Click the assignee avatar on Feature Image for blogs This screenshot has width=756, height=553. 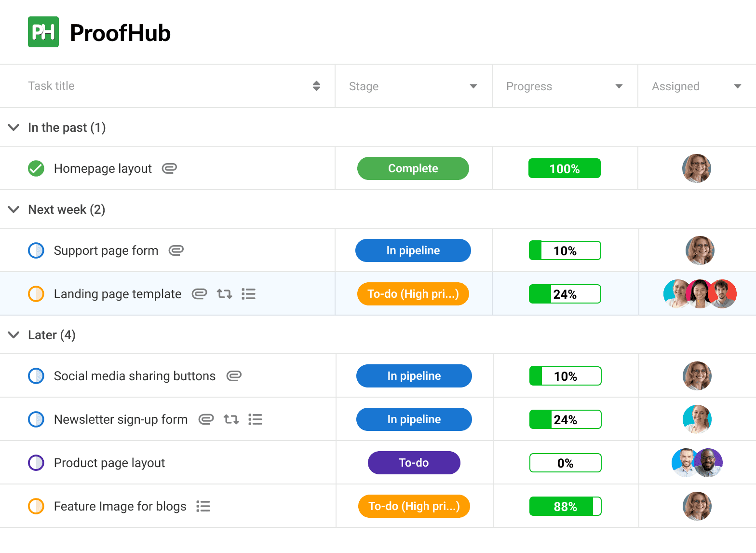(697, 506)
